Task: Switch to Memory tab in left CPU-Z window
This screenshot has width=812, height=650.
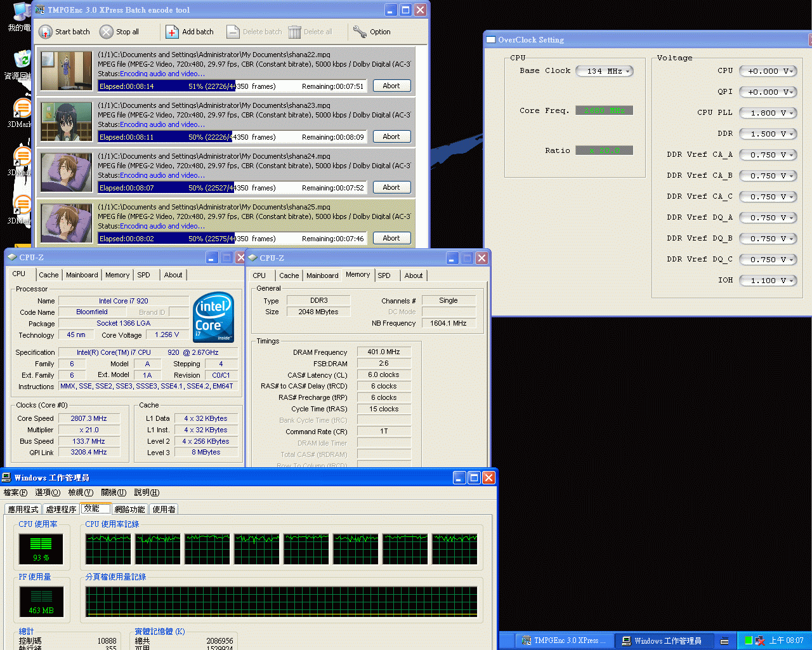Action: click(x=117, y=275)
